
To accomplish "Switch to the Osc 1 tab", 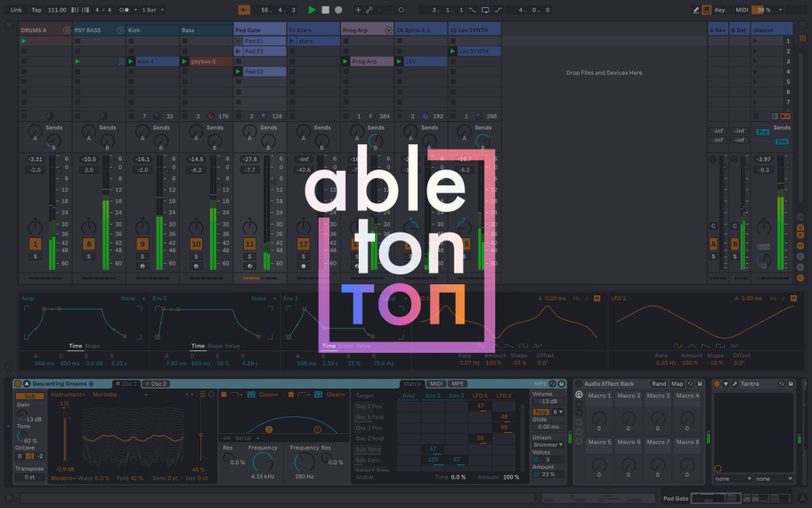I will tap(126, 383).
